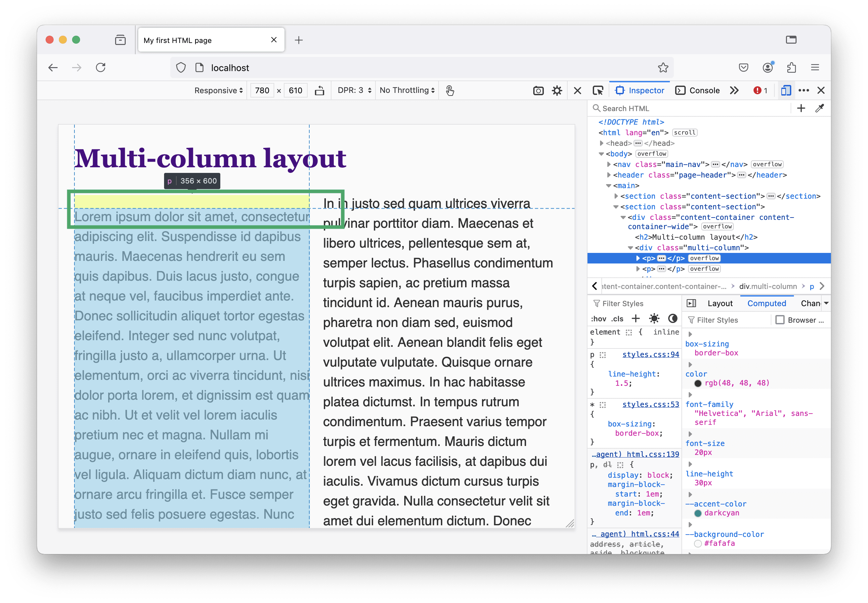Toggle light color scheme simulation

point(654,318)
